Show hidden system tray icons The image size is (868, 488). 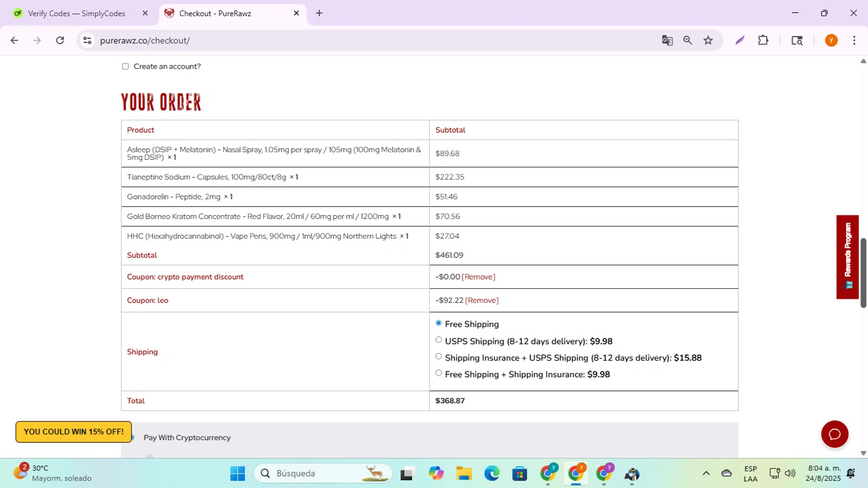coord(706,474)
